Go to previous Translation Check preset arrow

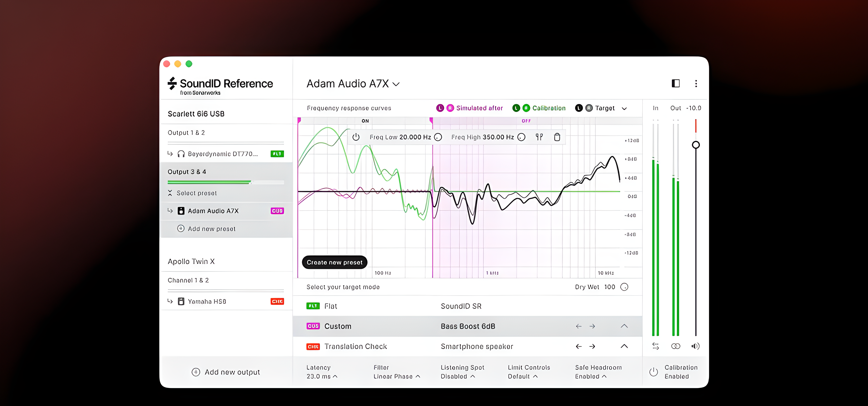tap(579, 346)
